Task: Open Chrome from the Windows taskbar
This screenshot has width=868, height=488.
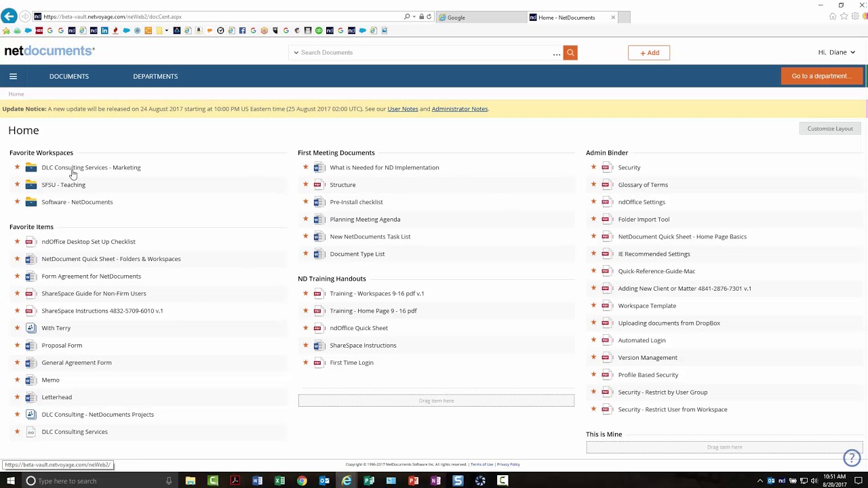Action: tap(302, 481)
